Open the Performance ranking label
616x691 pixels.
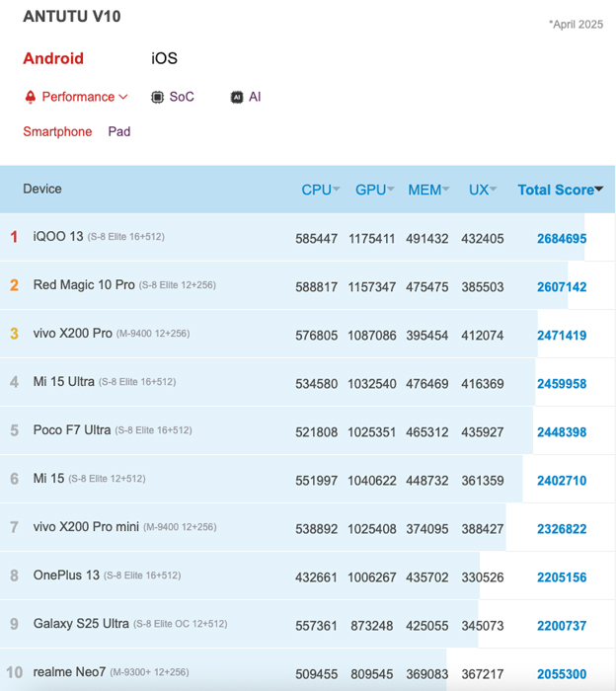click(78, 97)
